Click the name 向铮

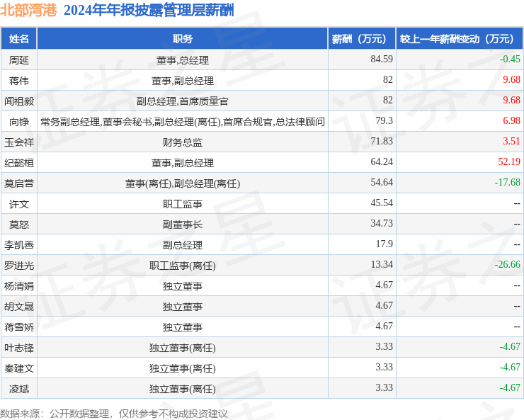point(19,122)
